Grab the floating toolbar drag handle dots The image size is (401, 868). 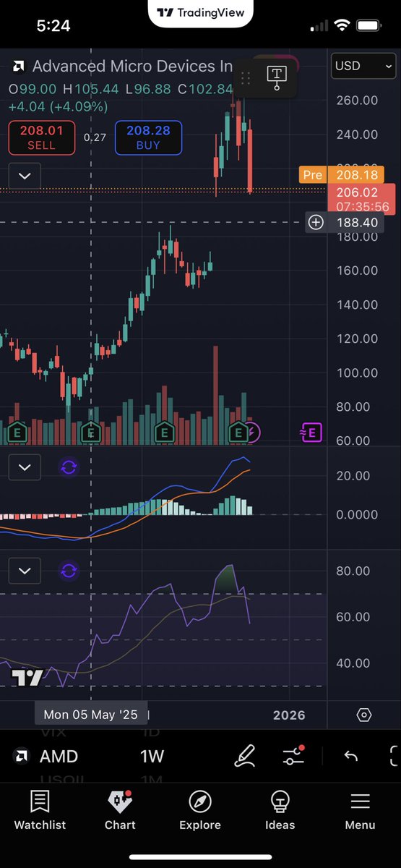246,78
